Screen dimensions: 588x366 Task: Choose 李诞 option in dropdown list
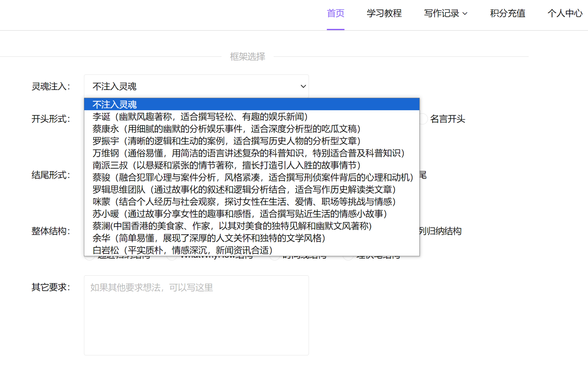[x=200, y=117]
